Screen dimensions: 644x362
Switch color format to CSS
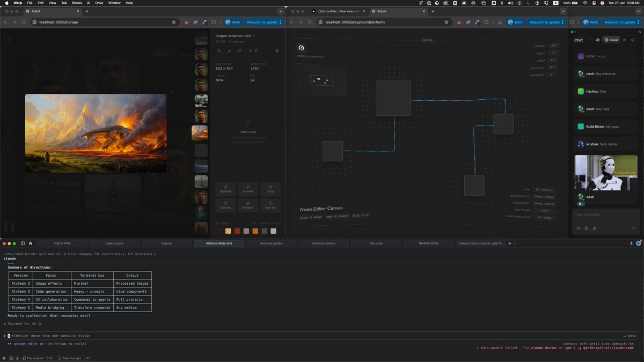pos(254,223)
